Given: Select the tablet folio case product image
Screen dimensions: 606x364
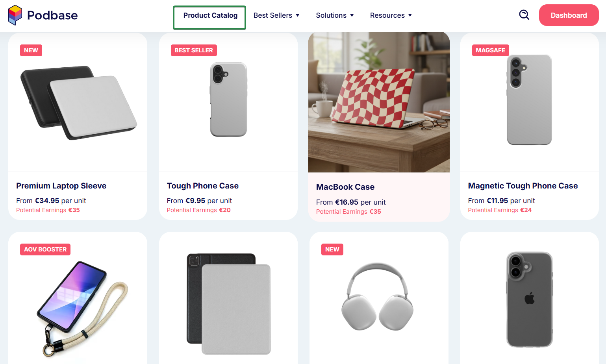Looking at the screenshot, I should (x=228, y=304).
